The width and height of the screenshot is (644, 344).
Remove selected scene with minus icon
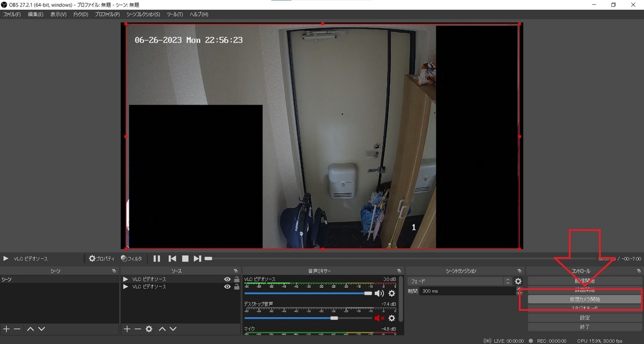tap(17, 329)
